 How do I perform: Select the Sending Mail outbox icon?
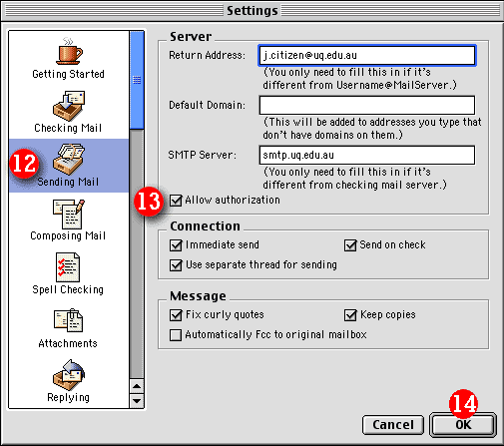click(x=69, y=160)
